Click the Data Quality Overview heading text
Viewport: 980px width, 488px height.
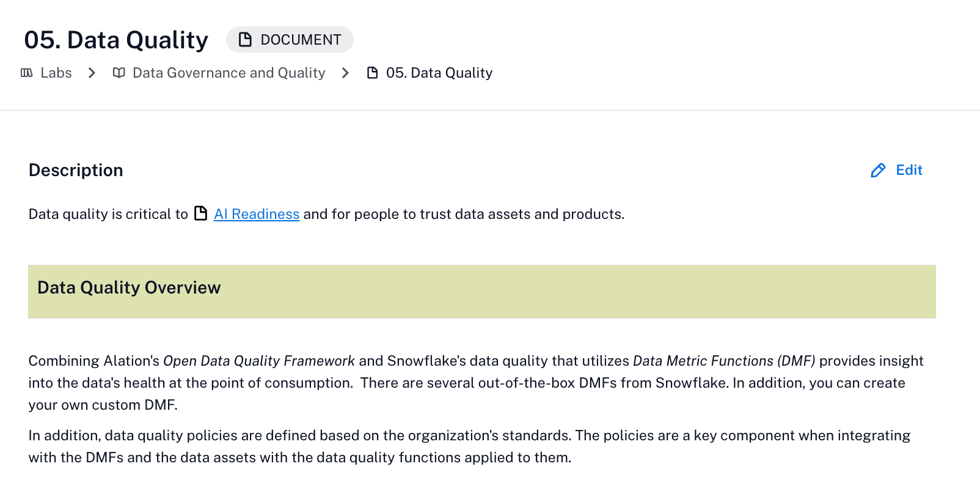coord(129,287)
